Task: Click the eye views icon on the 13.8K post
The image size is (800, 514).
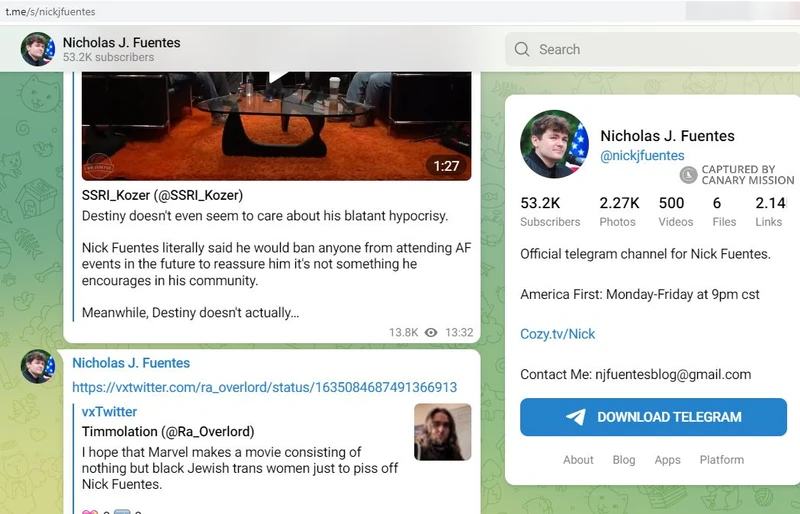Action: (x=431, y=332)
